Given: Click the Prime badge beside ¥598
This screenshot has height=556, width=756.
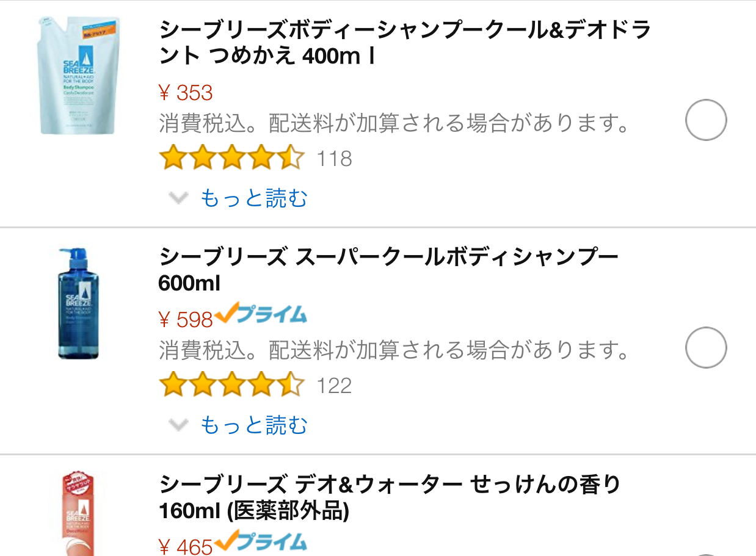Looking at the screenshot, I should [x=261, y=314].
